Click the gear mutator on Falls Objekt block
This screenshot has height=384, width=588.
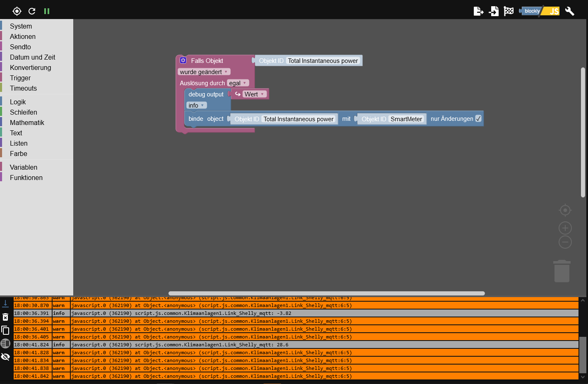(183, 60)
